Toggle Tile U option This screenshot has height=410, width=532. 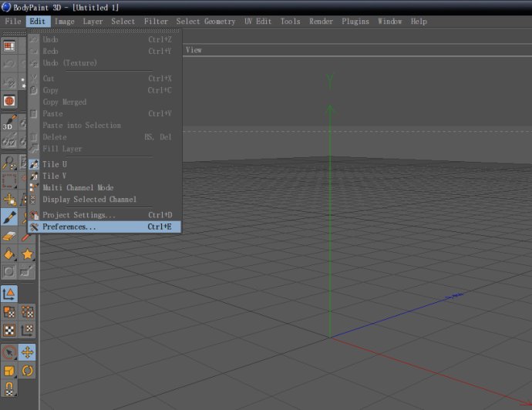55,164
